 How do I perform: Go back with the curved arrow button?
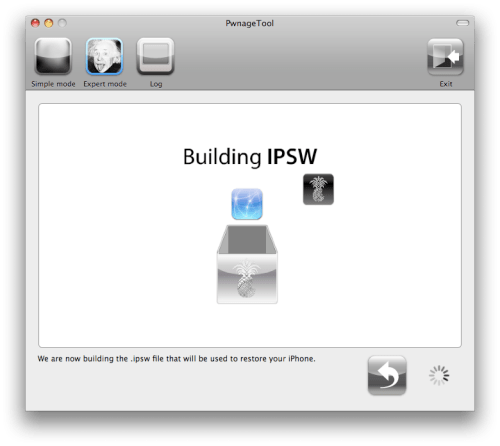pyautogui.click(x=387, y=375)
